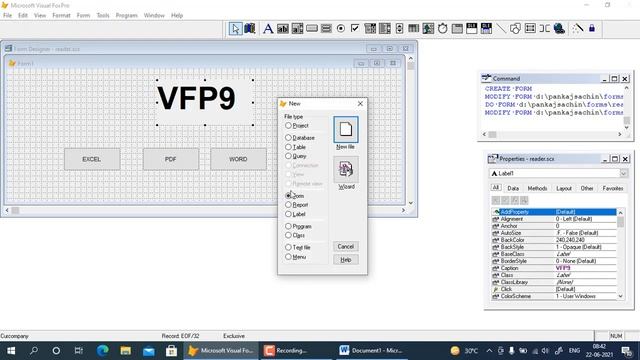The height and width of the screenshot is (360, 640).
Task: Choose the Select Objects pointer tool
Action: [235, 29]
